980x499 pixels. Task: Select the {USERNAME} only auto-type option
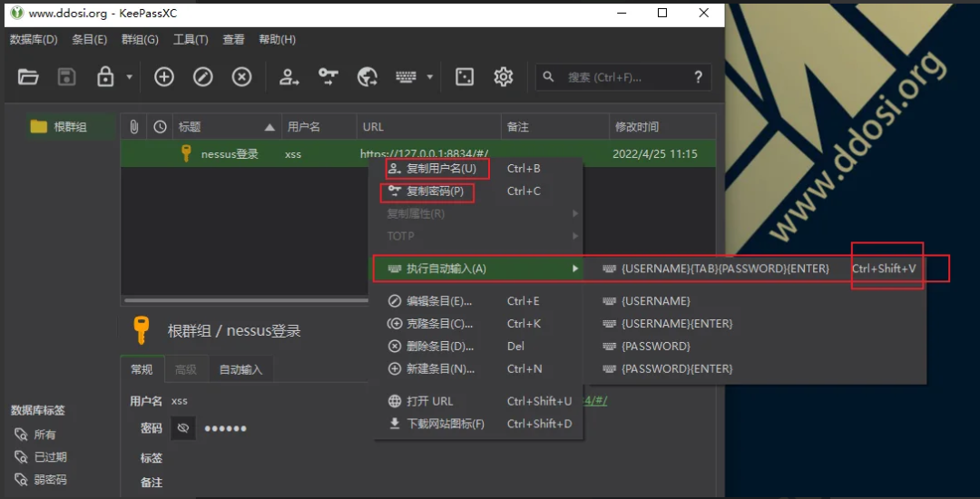pos(756,301)
